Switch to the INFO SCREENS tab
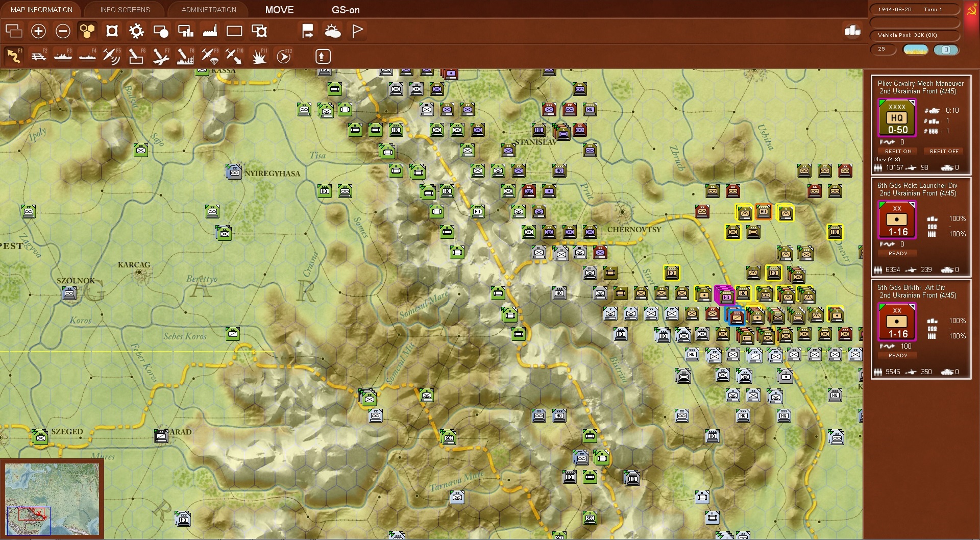 point(124,9)
